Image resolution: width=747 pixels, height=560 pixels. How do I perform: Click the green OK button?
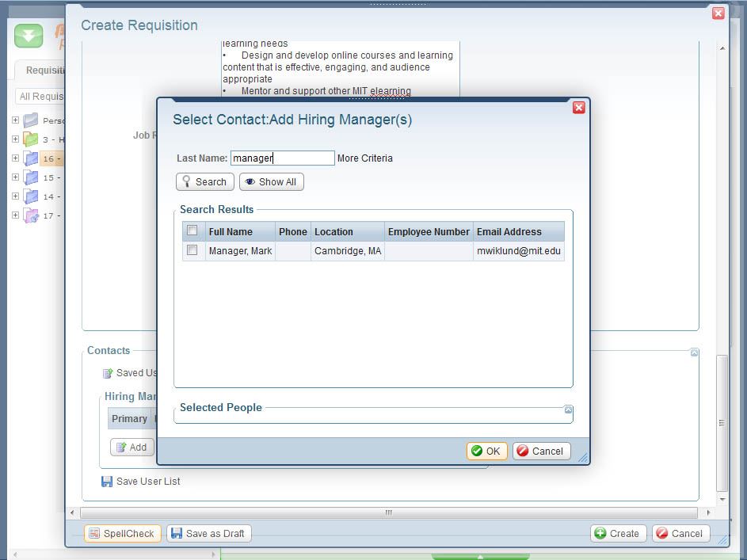[x=486, y=451]
